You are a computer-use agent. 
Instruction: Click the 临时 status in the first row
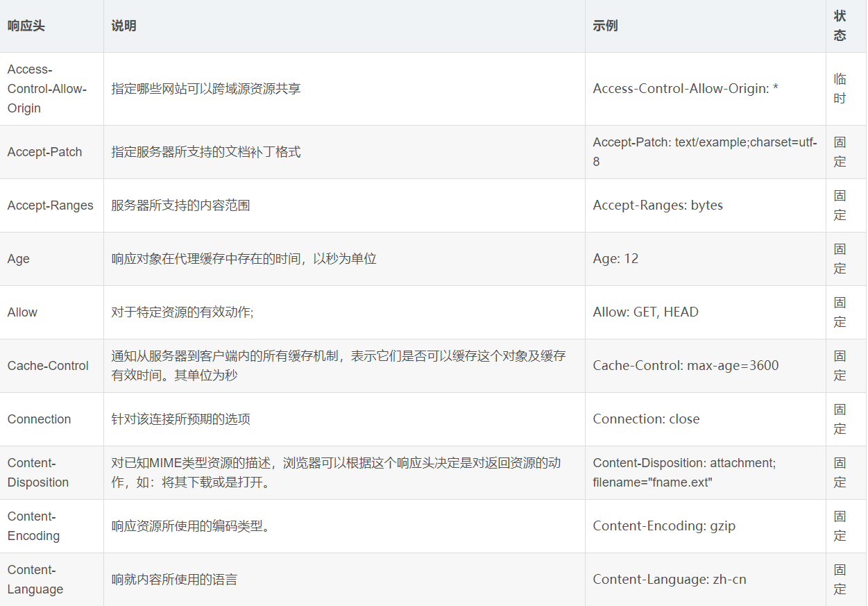coord(840,89)
